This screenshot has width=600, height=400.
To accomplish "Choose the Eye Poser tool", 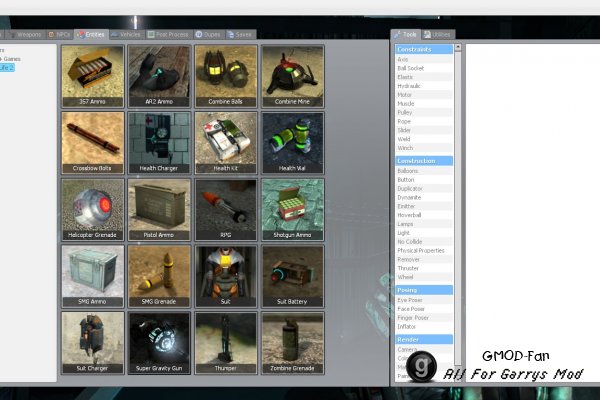I will coord(424,300).
